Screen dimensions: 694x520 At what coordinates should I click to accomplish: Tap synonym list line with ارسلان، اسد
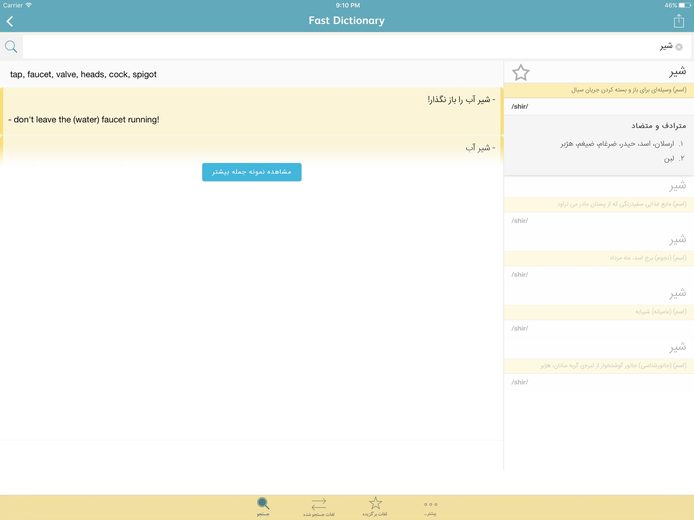click(x=621, y=144)
